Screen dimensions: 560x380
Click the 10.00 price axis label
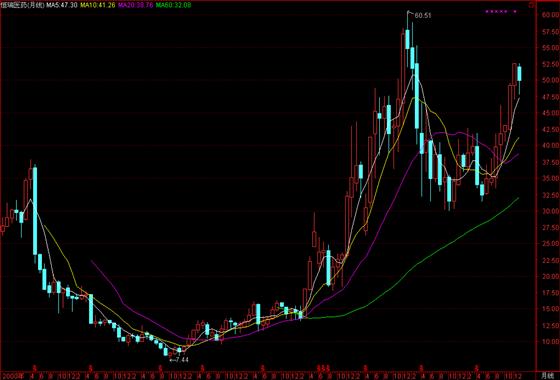tap(551, 341)
